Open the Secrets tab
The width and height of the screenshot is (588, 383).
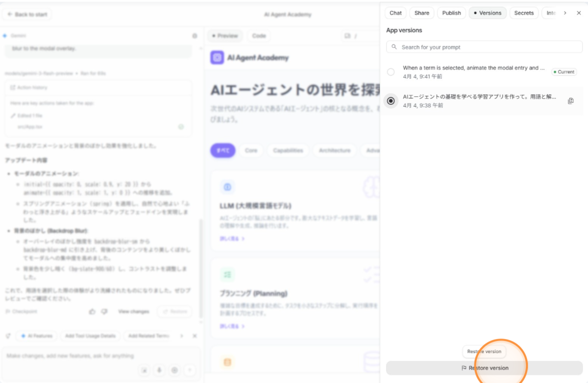524,13
